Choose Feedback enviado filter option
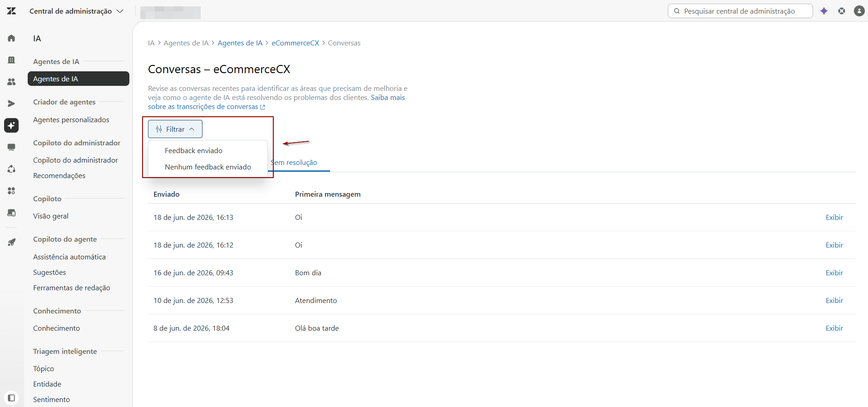Image resolution: width=868 pixels, height=407 pixels. pos(208,150)
